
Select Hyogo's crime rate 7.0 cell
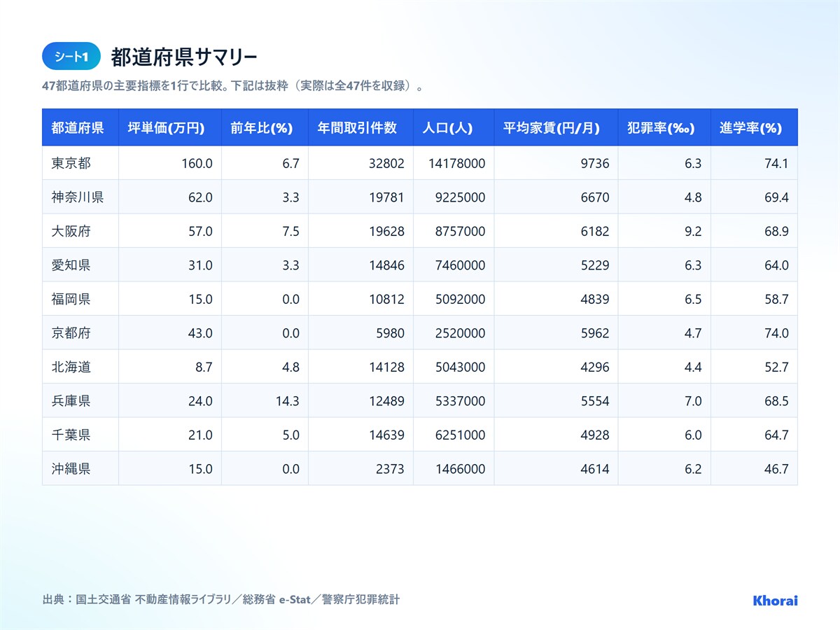[664, 401]
